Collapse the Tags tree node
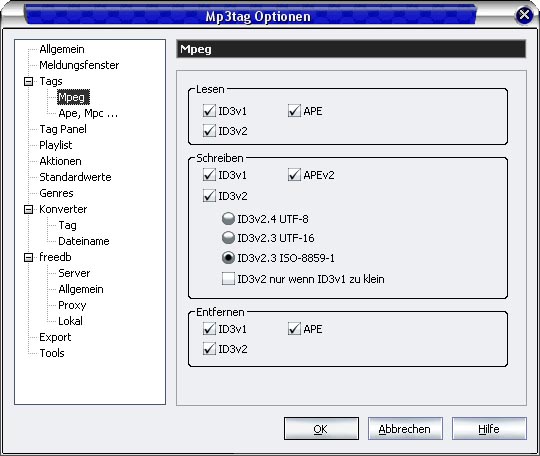 (29, 82)
